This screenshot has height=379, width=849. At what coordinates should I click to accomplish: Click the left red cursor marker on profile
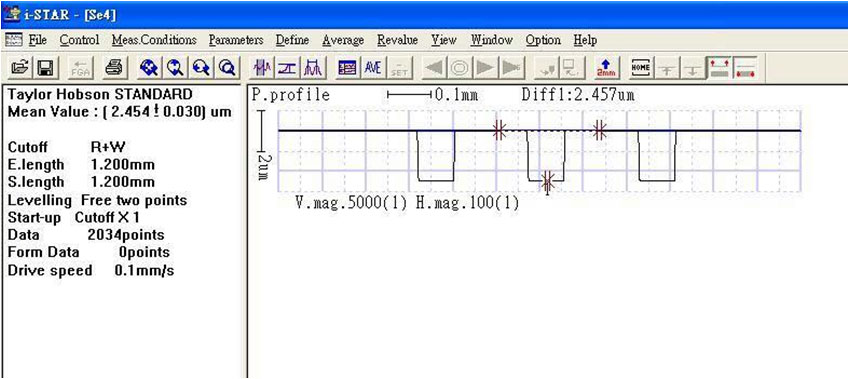coord(499,130)
